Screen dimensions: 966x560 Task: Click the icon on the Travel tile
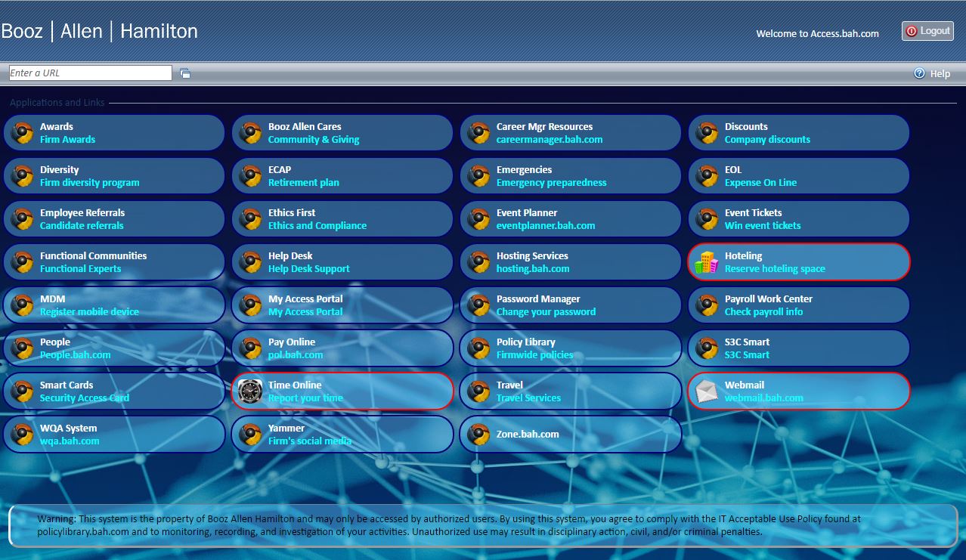[x=478, y=391]
